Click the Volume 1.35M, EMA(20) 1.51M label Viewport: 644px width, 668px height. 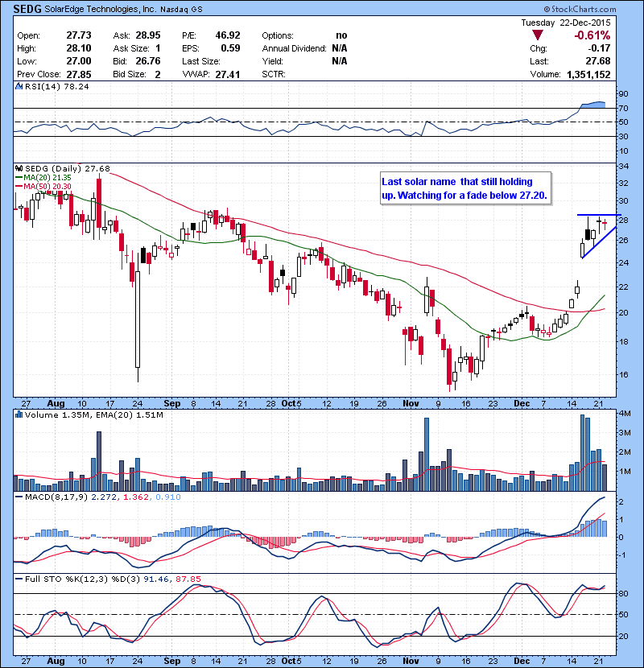click(x=93, y=415)
